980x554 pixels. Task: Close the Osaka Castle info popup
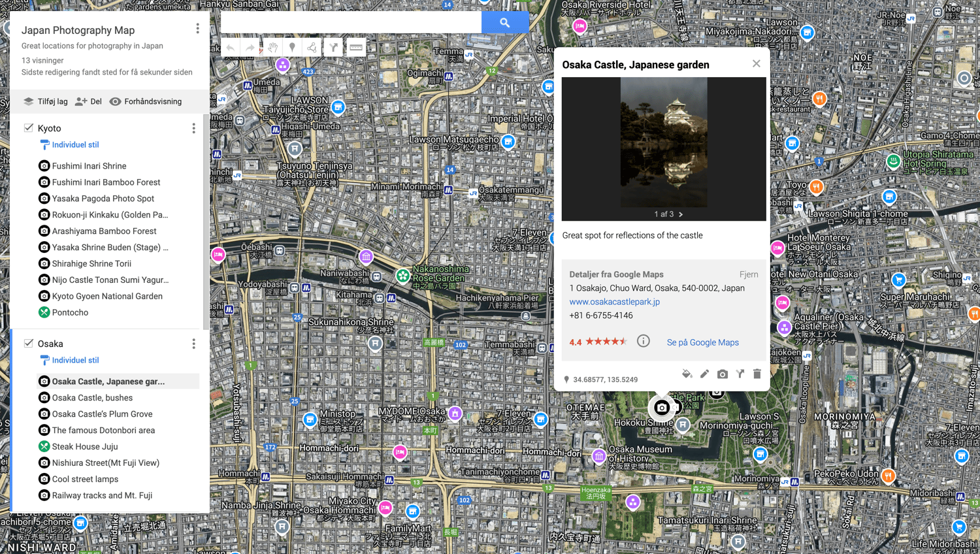(x=756, y=63)
